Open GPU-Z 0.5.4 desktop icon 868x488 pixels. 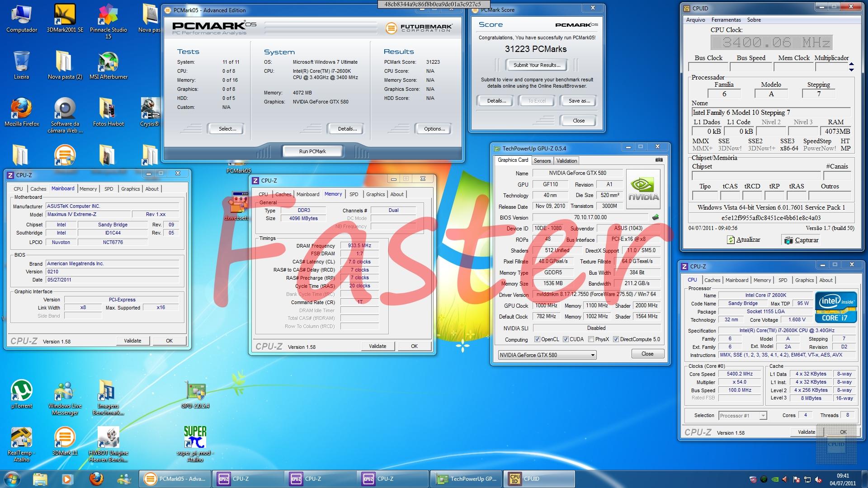tap(195, 395)
